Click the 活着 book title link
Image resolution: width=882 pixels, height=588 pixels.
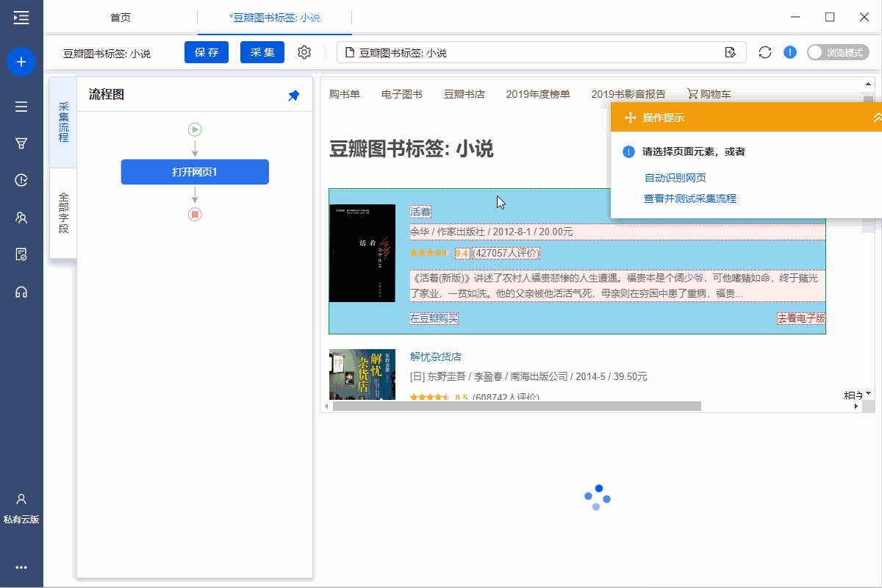(420, 212)
